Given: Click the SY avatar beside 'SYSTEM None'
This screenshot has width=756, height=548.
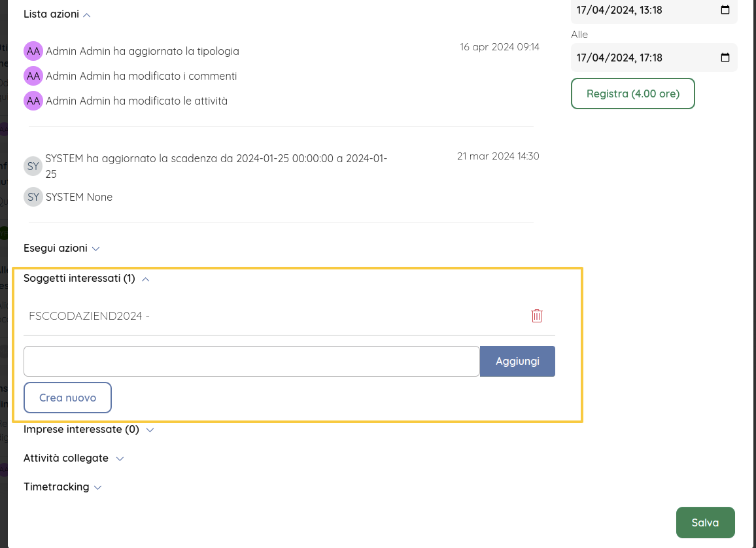Looking at the screenshot, I should 33,197.
